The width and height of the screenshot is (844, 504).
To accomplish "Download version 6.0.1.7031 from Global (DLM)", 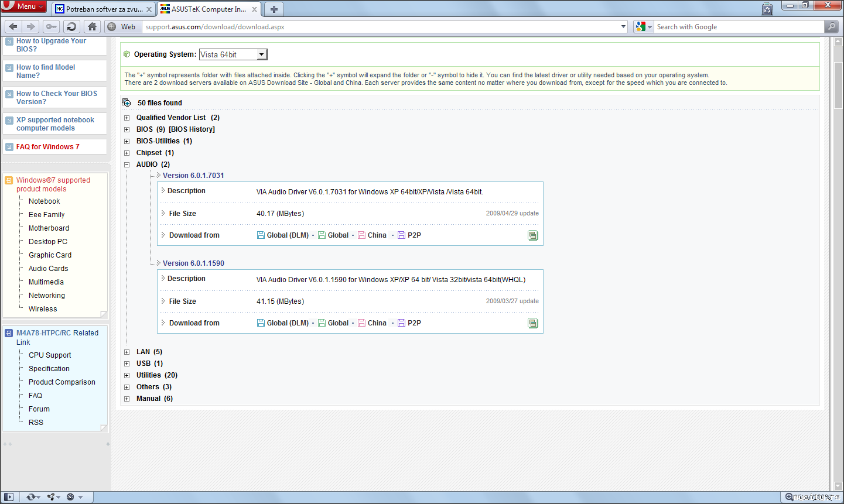I will 288,235.
